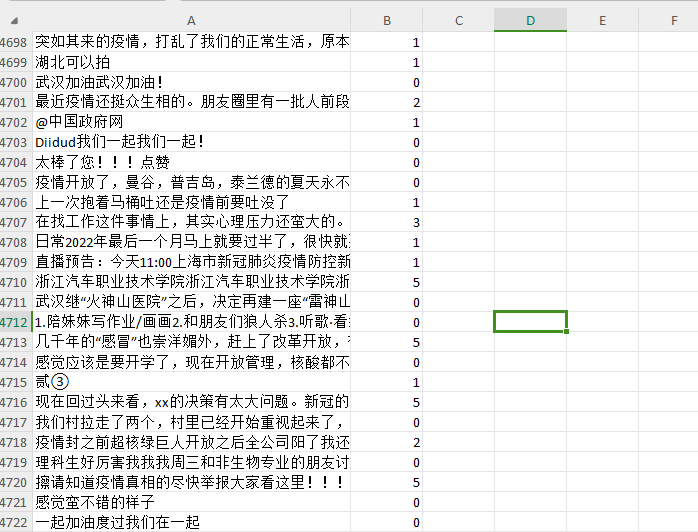Click cell starting '理科生好厉害'
Image resolution: width=698 pixels, height=532 pixels.
[191, 463]
